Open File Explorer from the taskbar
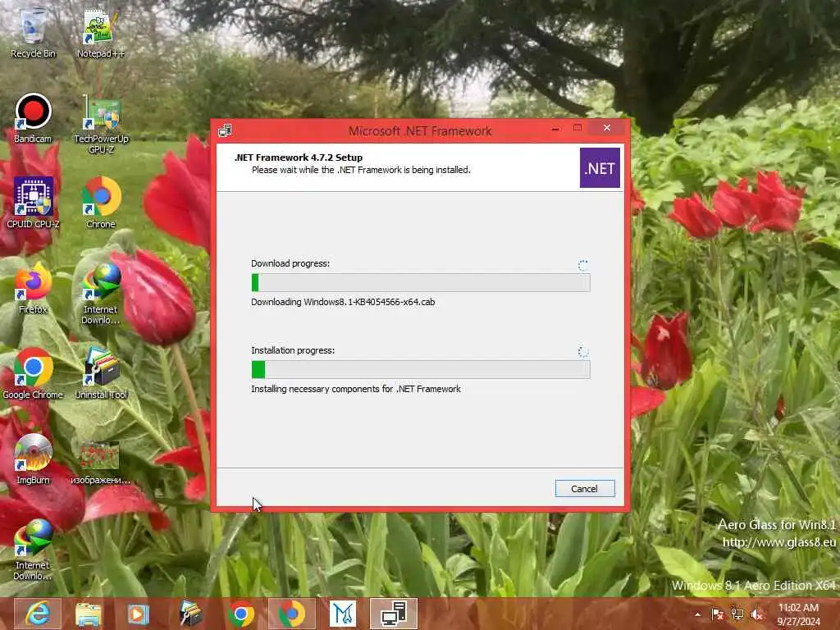 pyautogui.click(x=89, y=614)
